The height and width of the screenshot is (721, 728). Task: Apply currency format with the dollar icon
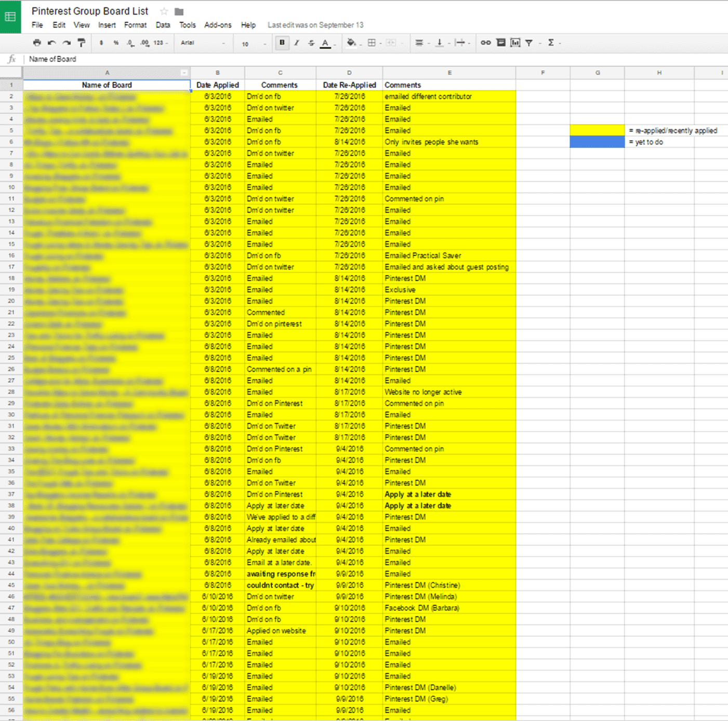101,43
